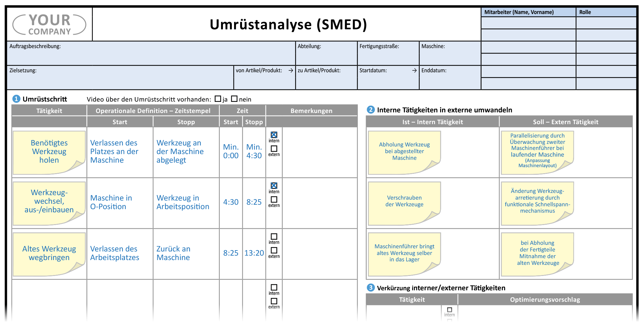Check the 'ja' video available checkbox
This screenshot has height=332, width=644.
[x=218, y=99]
